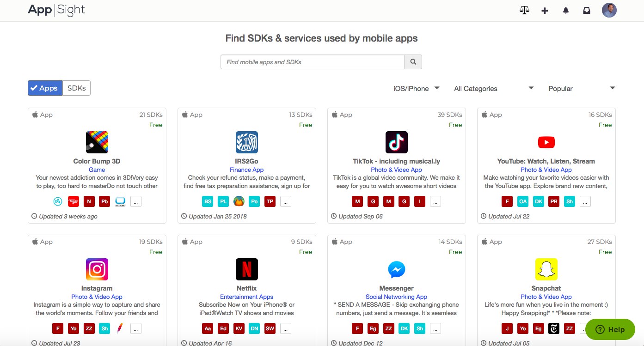Click the AppSight logo
The image size is (644, 346).
click(x=56, y=10)
